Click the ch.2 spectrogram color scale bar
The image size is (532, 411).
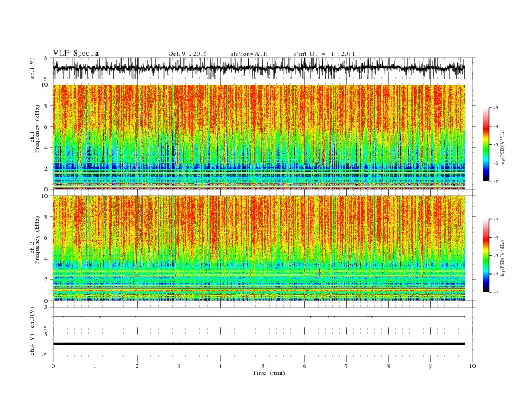tap(486, 255)
